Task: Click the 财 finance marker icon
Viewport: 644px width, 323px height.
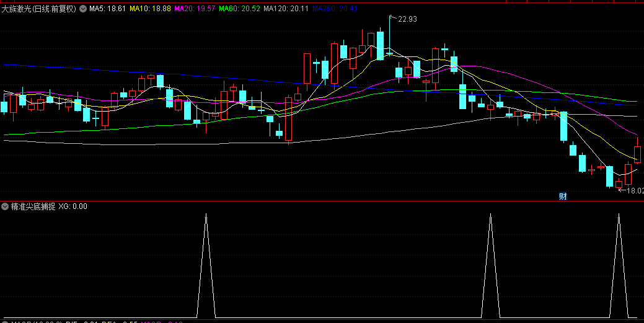Action: pos(563,197)
